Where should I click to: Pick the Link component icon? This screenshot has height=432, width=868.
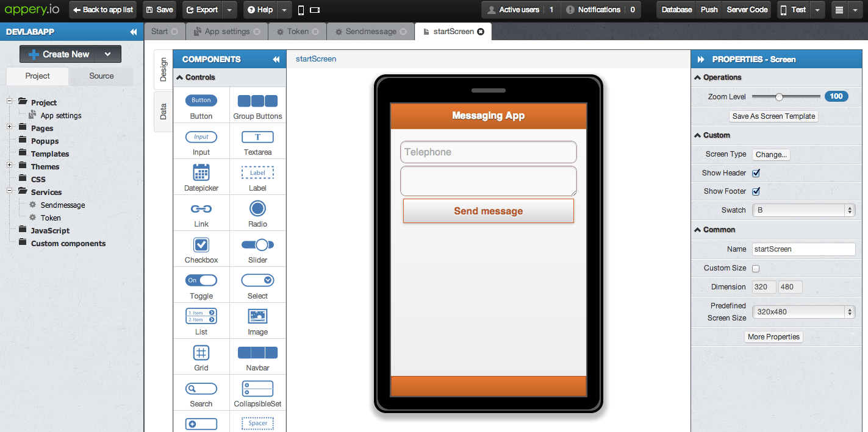click(201, 209)
